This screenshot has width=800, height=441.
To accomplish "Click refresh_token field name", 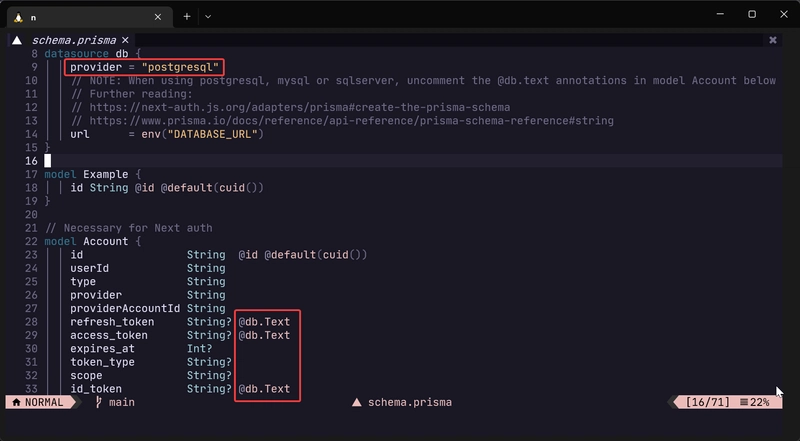I will pos(112,322).
